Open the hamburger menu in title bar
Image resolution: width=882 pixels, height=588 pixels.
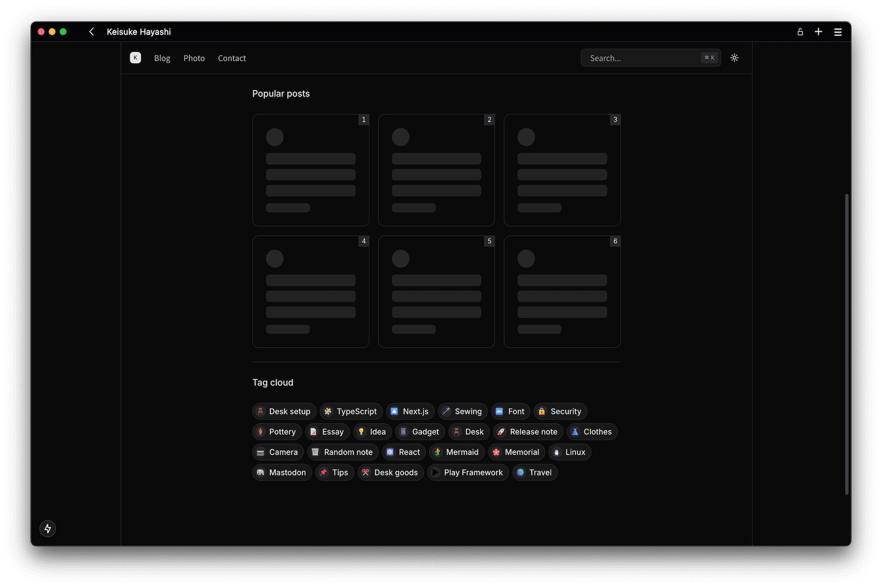pos(837,32)
